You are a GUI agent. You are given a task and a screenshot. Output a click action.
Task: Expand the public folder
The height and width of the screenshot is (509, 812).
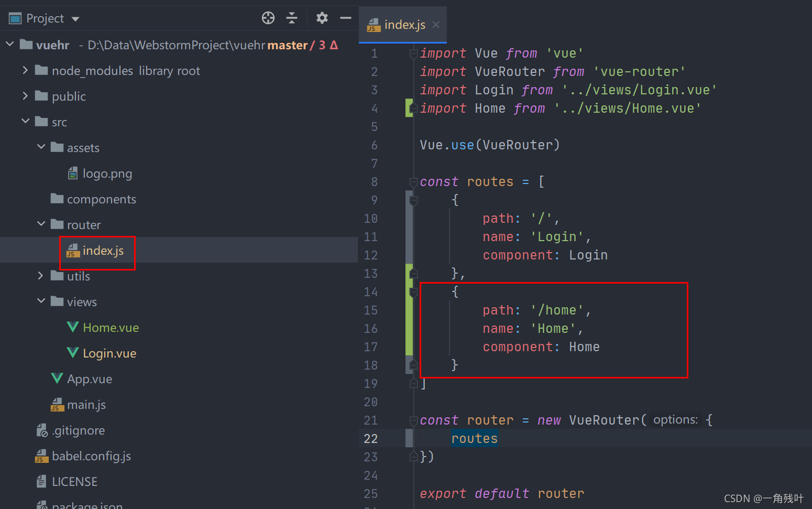[x=25, y=95]
